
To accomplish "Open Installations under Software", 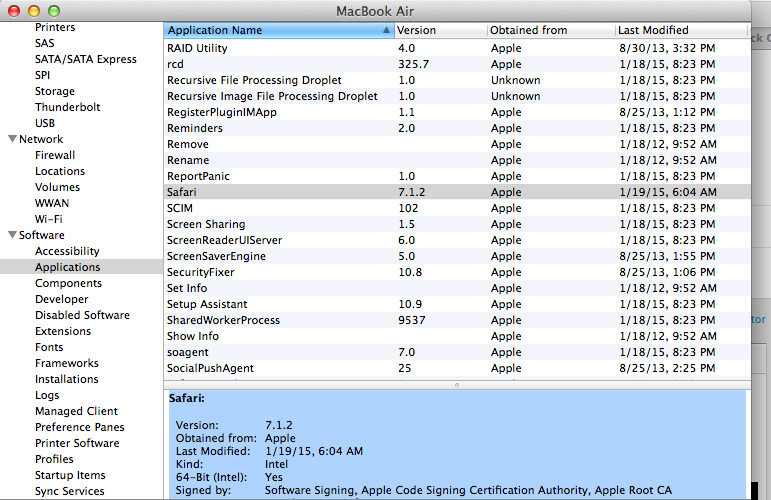I will pyautogui.click(x=66, y=379).
